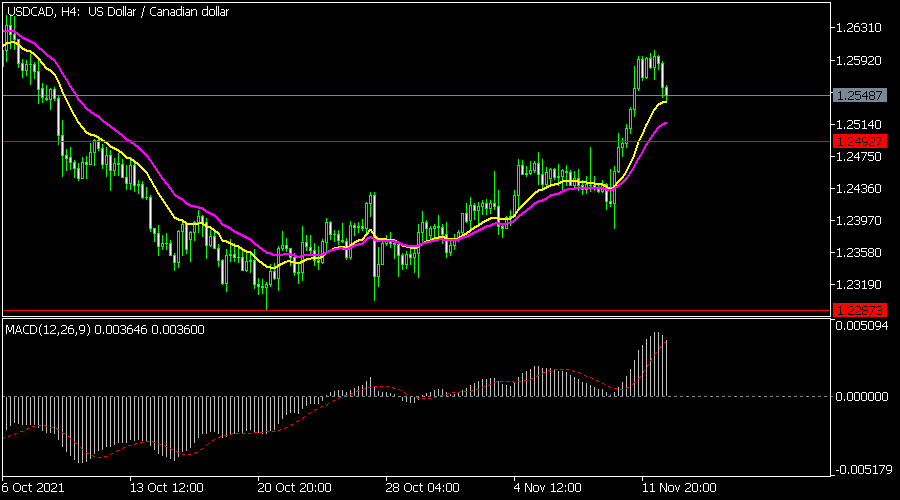Click the date label 28 Oct 04:00
The width and height of the screenshot is (900, 500).
pos(422,488)
